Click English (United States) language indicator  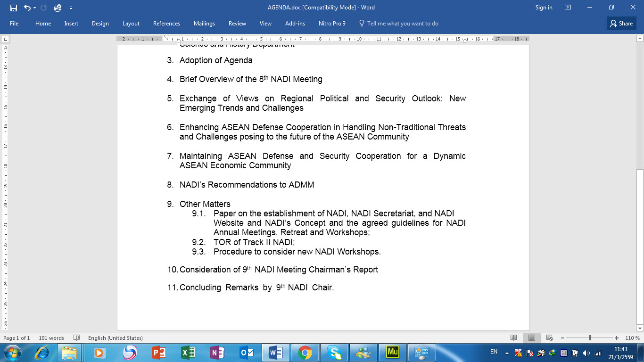[116, 338]
